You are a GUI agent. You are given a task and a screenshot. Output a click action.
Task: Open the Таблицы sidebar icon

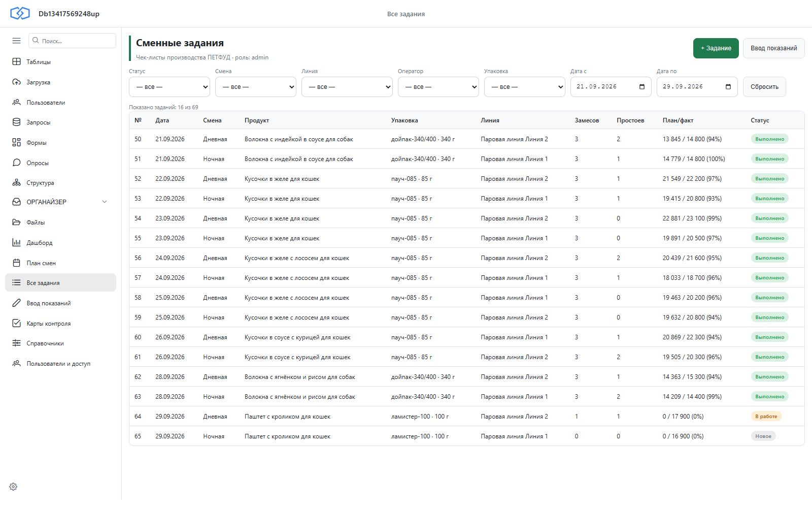[x=17, y=61]
